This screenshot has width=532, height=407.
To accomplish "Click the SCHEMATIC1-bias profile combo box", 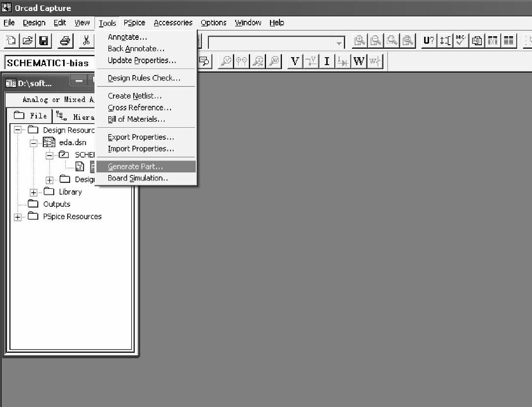I will 50,63.
